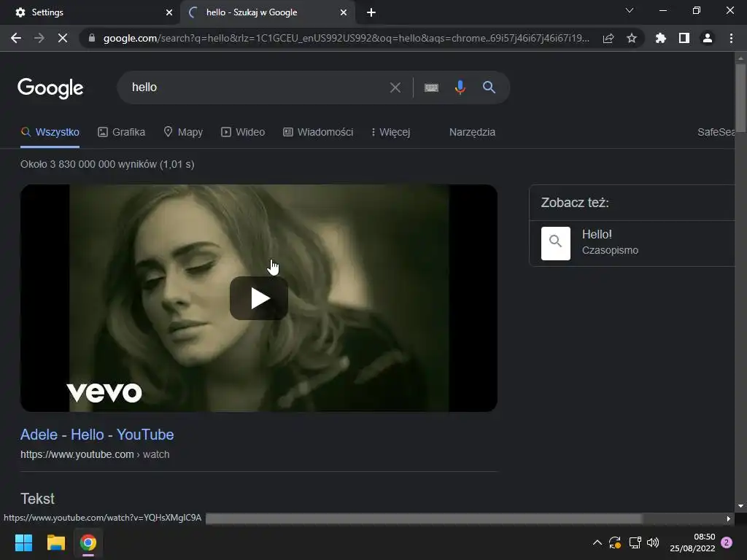This screenshot has width=747, height=560.
Task: Open File Explorer from the taskbar
Action: (55, 542)
